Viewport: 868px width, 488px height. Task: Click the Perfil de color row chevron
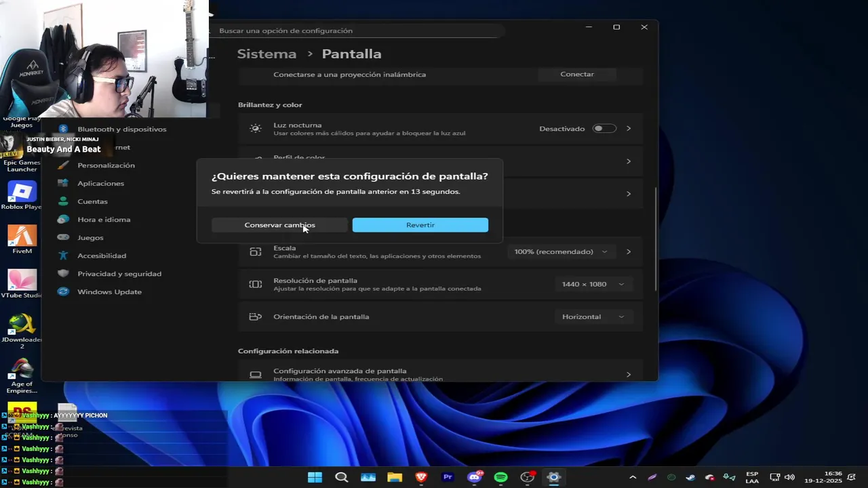click(x=629, y=161)
